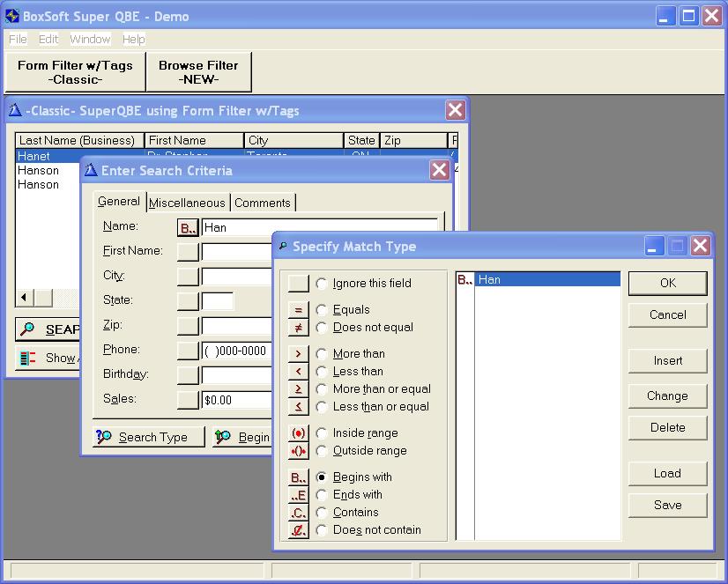Viewport: 728px width, 584px height.
Task: Click the Contains (.C.) icon
Action: 299,513
